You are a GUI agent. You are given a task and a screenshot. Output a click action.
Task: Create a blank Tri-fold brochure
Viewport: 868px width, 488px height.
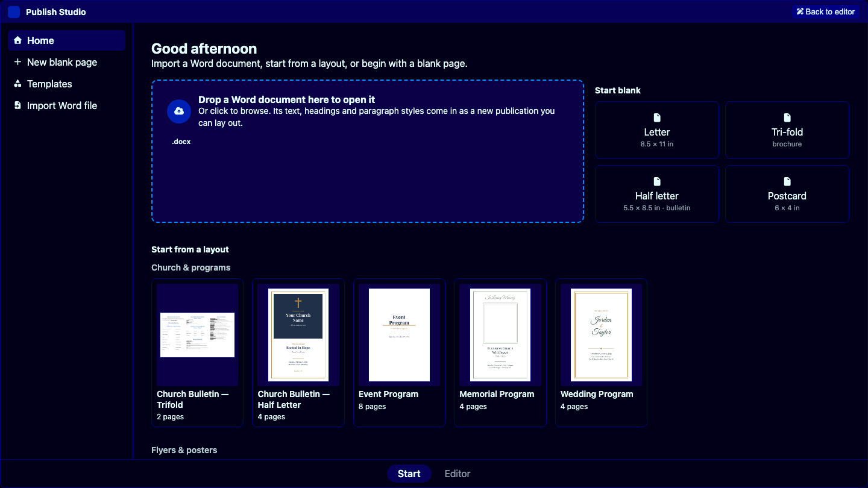787,130
